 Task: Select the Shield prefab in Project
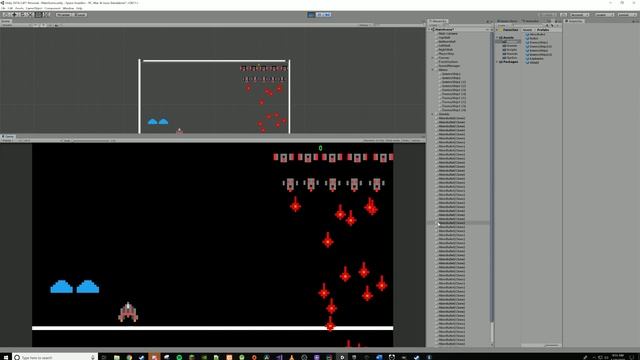point(533,62)
